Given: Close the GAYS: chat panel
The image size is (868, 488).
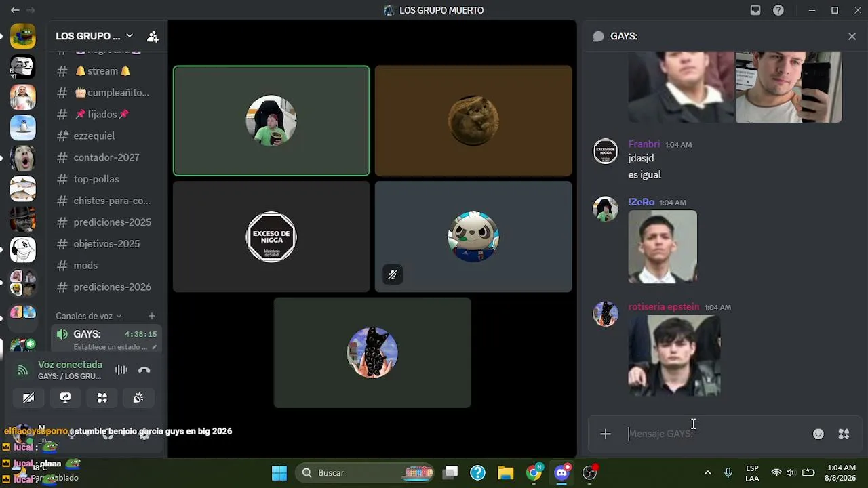Looking at the screenshot, I should coord(852,37).
